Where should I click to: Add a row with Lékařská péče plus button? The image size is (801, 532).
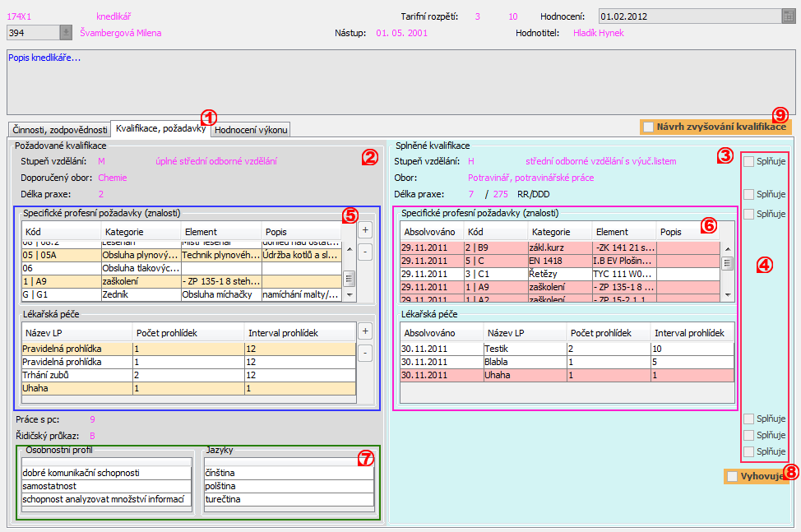[x=365, y=331]
